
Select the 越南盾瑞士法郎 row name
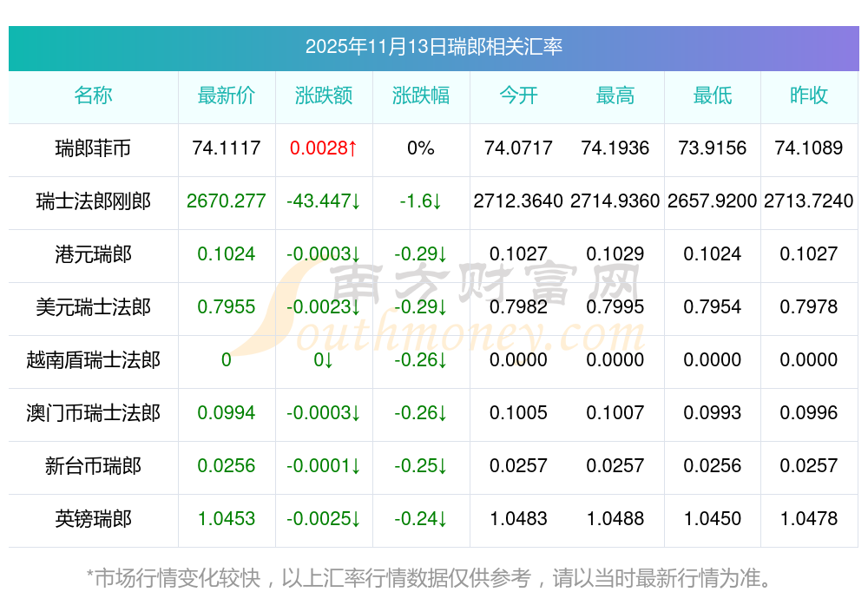pyautogui.click(x=93, y=360)
